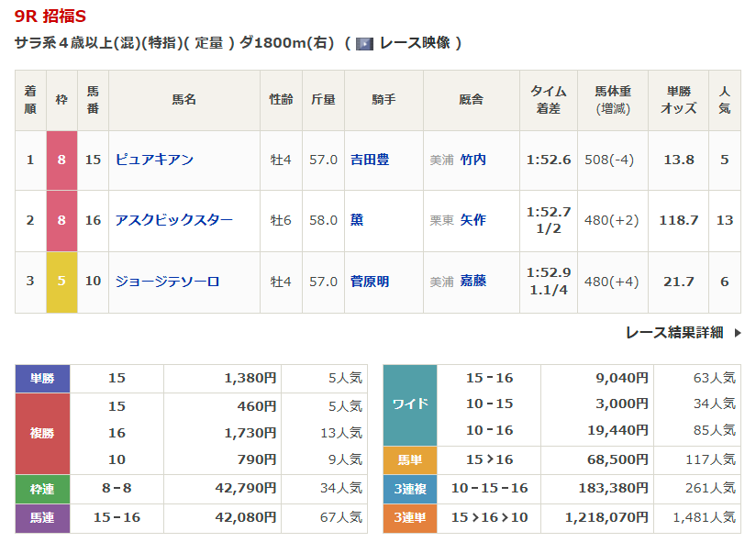Screen dimensions: 756x542
Task: Open trainer 竹内's stable page
Action: click(473, 160)
